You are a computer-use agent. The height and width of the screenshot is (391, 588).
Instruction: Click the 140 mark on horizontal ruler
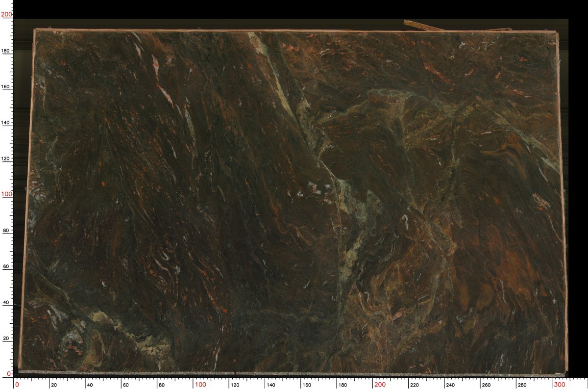[270, 385]
